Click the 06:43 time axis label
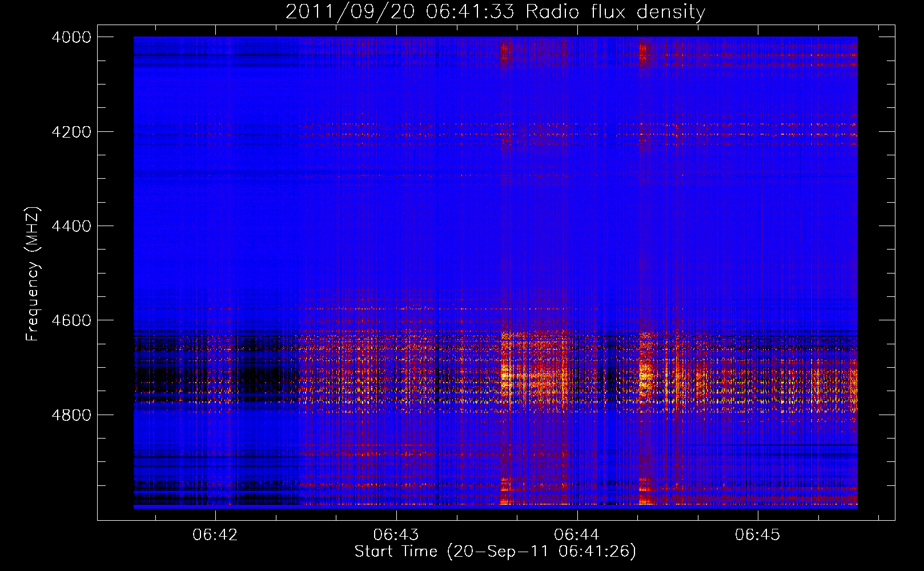This screenshot has width=924, height=571. click(x=396, y=535)
